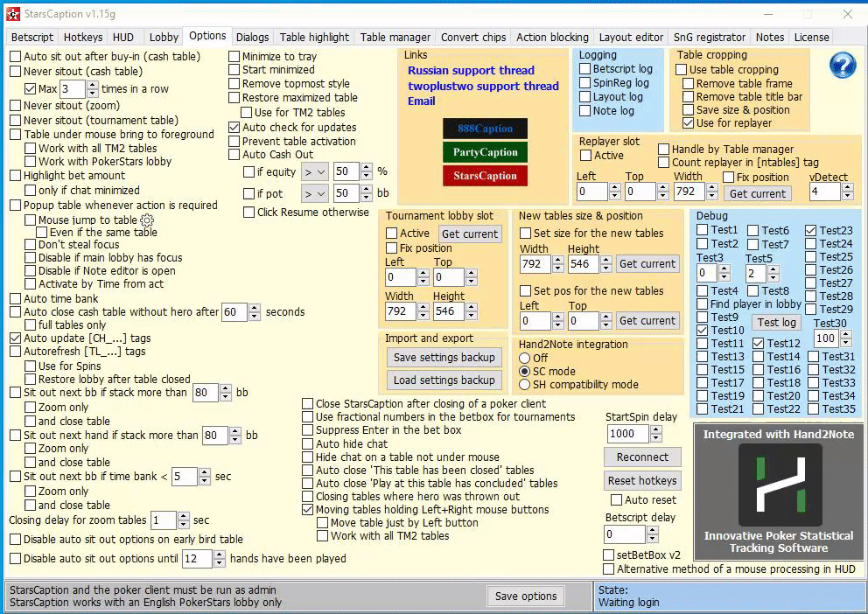868x614 pixels.
Task: Adjust the StartSpin delay stepper
Action: click(655, 434)
